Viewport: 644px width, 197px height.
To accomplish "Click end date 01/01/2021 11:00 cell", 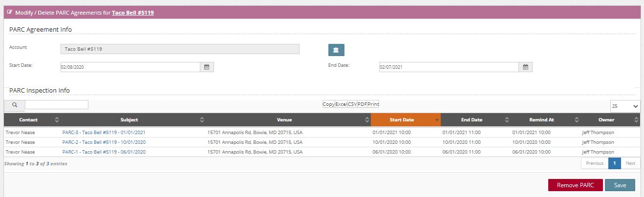I will pos(461,132).
